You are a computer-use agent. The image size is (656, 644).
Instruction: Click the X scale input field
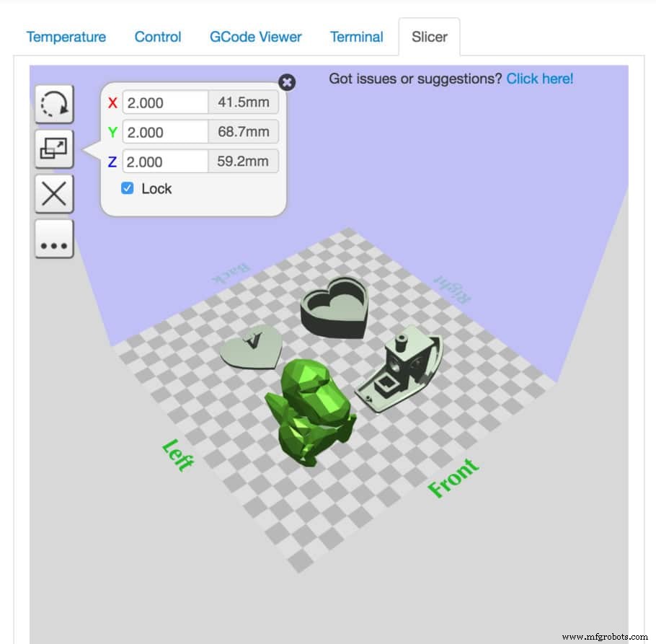(164, 102)
